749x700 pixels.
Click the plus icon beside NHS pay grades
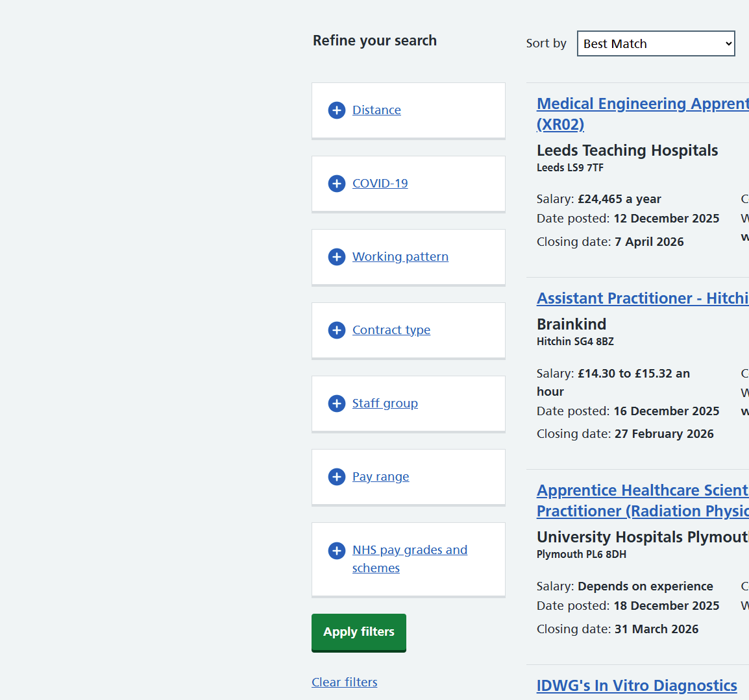337,551
